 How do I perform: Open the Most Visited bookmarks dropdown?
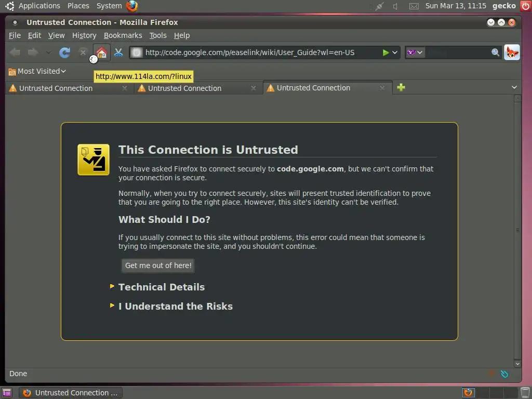(37, 71)
